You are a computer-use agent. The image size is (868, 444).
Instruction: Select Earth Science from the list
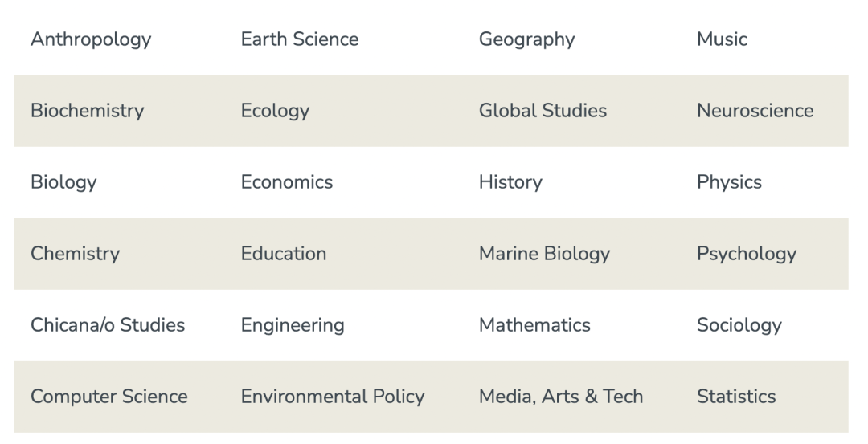coord(300,39)
